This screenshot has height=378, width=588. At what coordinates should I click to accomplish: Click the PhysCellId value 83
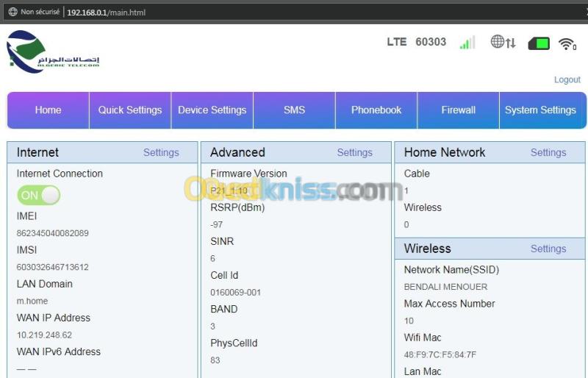pyautogui.click(x=215, y=360)
